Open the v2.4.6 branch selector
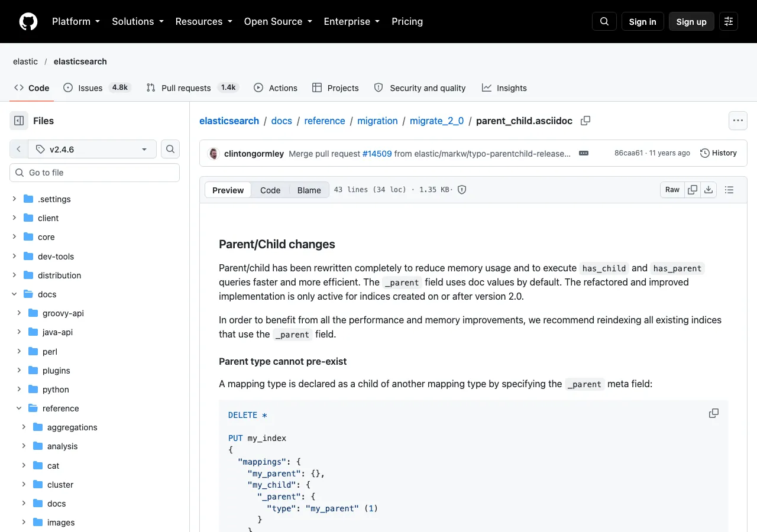Screen dimensions: 757x532 [92, 149]
